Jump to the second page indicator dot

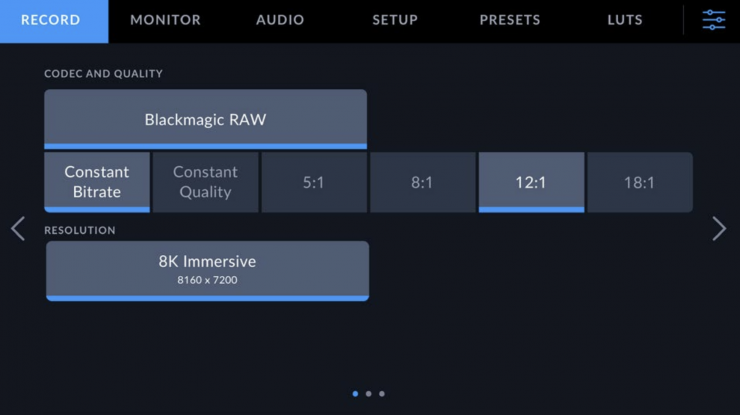point(368,394)
